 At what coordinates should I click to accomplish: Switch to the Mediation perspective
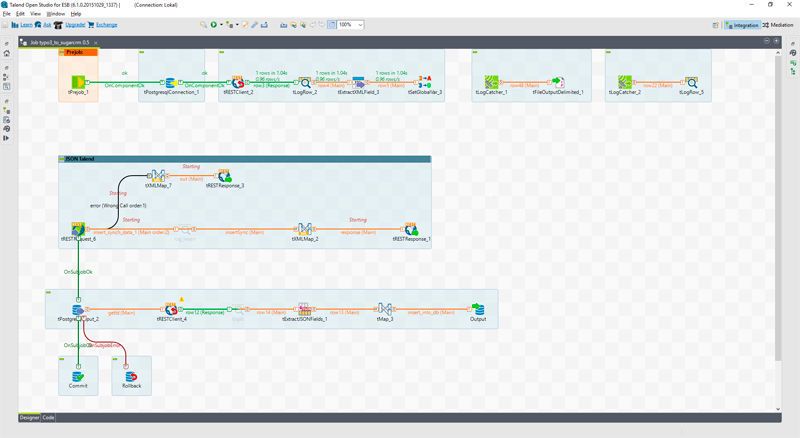coord(778,25)
